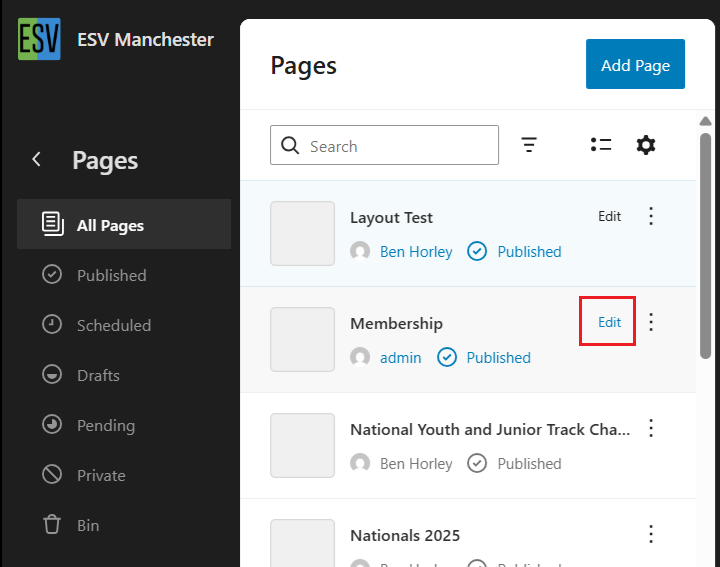Open the layout list view icon

(600, 145)
